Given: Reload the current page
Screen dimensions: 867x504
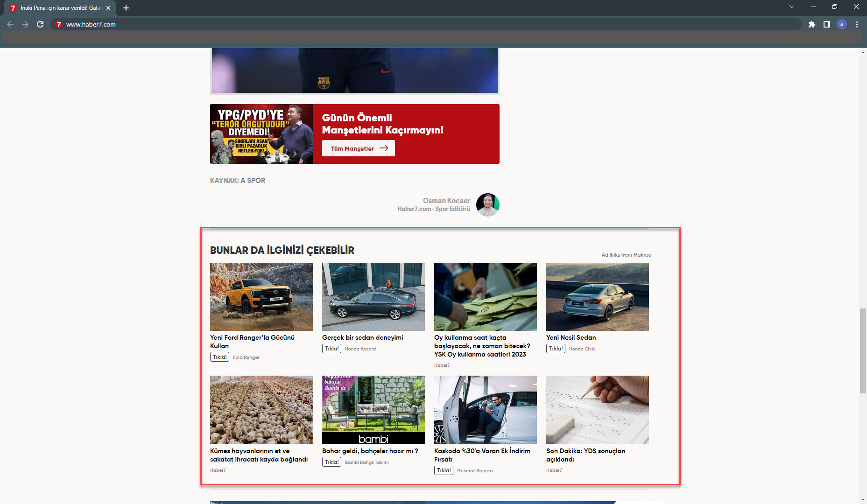Looking at the screenshot, I should (40, 24).
